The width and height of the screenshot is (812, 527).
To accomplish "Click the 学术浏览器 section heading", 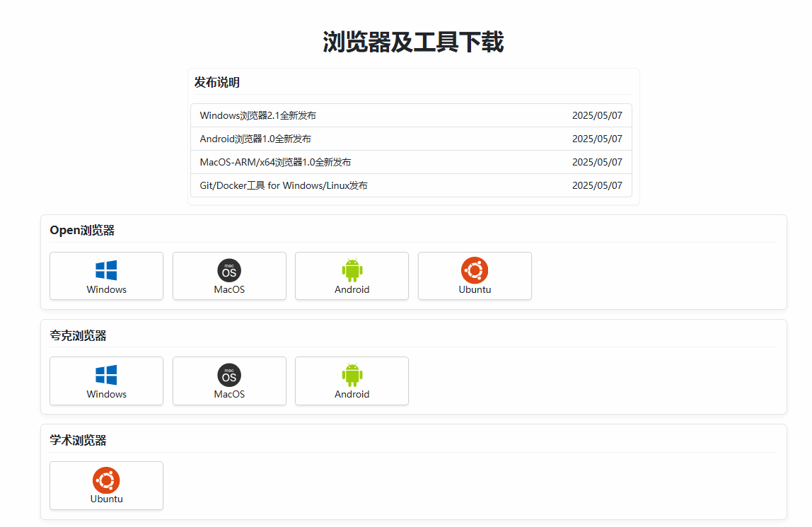I will coord(78,440).
